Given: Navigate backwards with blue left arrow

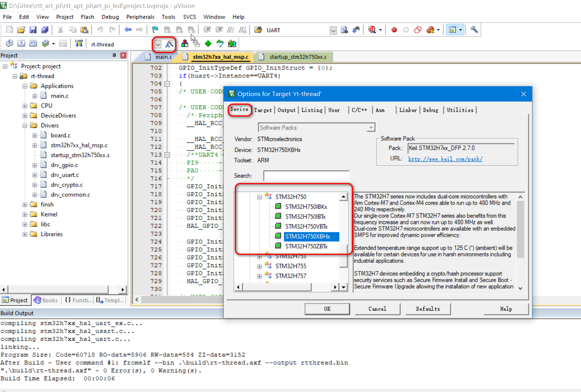Looking at the screenshot, I should pyautogui.click(x=128, y=30).
